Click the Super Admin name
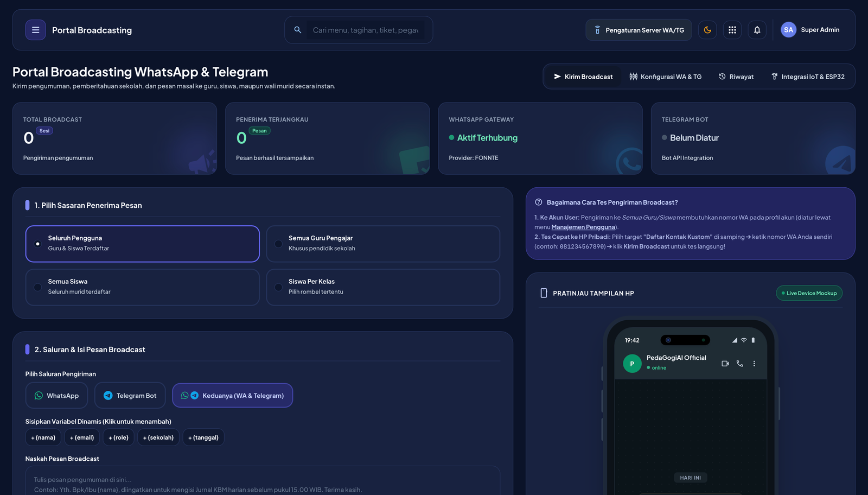 click(x=820, y=30)
